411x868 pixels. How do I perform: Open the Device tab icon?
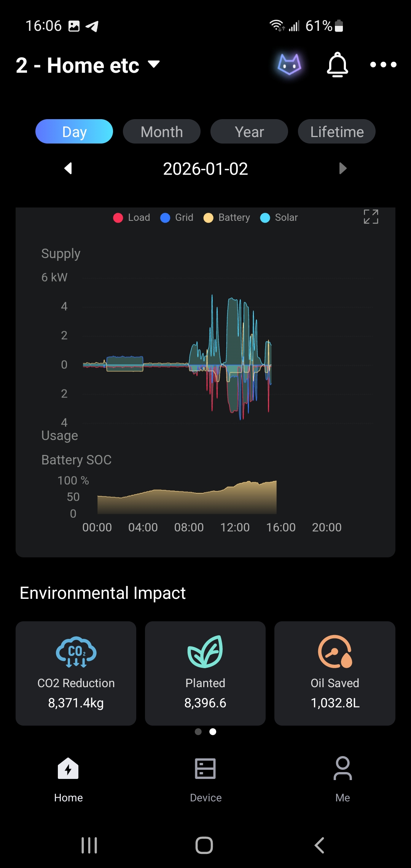(205, 769)
